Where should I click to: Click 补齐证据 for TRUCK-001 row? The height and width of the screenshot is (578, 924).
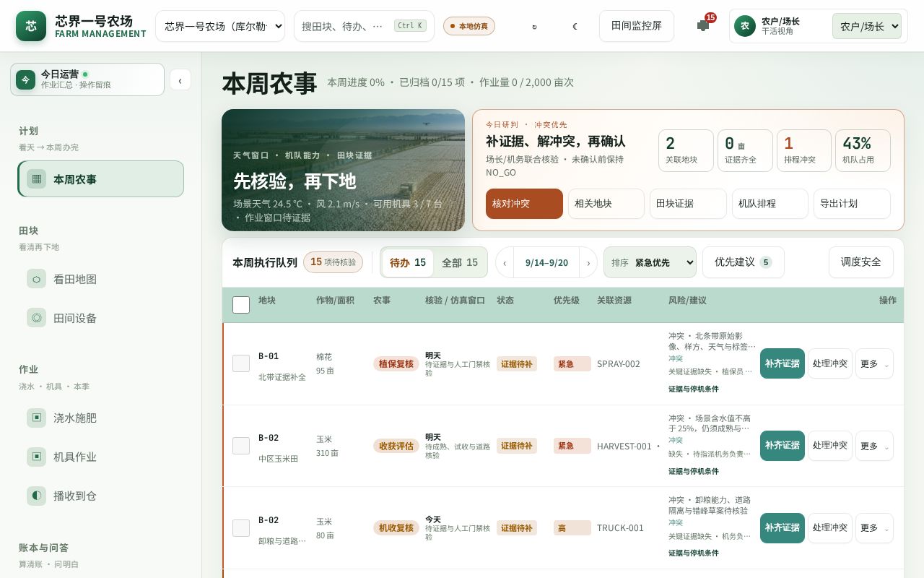click(783, 528)
